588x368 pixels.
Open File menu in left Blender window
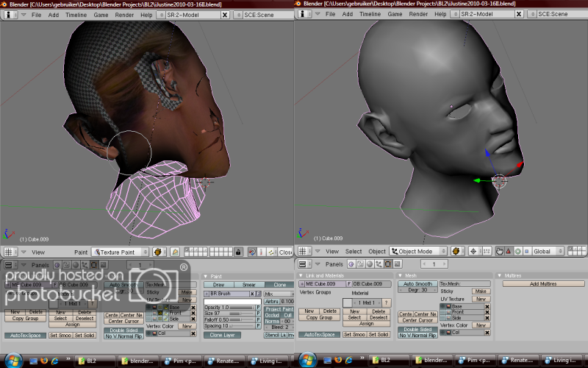[36, 15]
